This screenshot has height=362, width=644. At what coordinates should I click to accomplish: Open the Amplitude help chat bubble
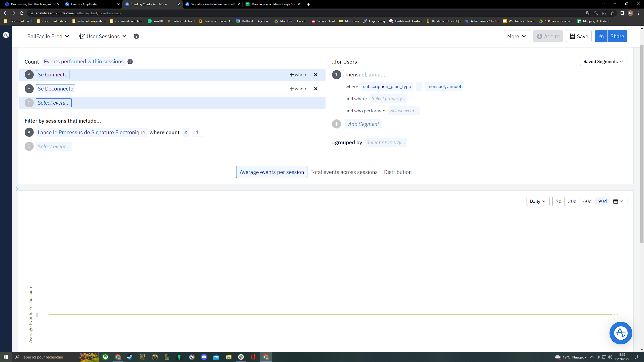click(620, 333)
